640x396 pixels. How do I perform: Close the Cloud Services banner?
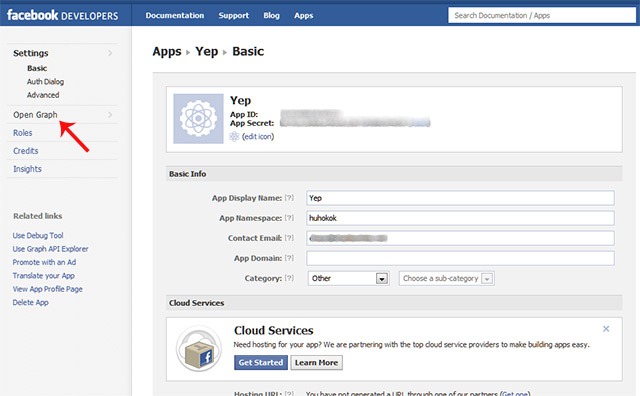pos(606,329)
